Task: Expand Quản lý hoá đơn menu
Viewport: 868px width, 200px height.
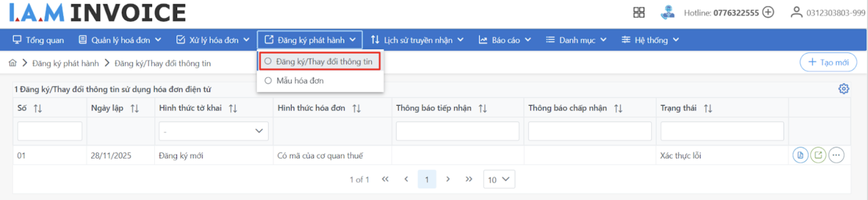Action: click(120, 40)
